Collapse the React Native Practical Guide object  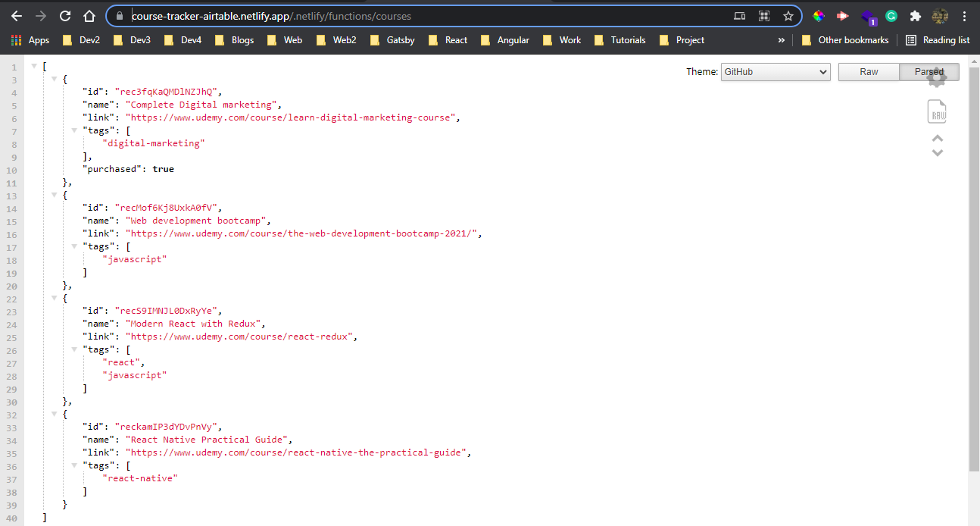click(x=55, y=414)
